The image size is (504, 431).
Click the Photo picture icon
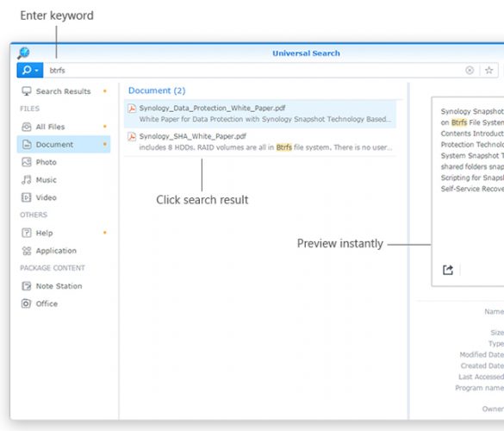pos(27,162)
